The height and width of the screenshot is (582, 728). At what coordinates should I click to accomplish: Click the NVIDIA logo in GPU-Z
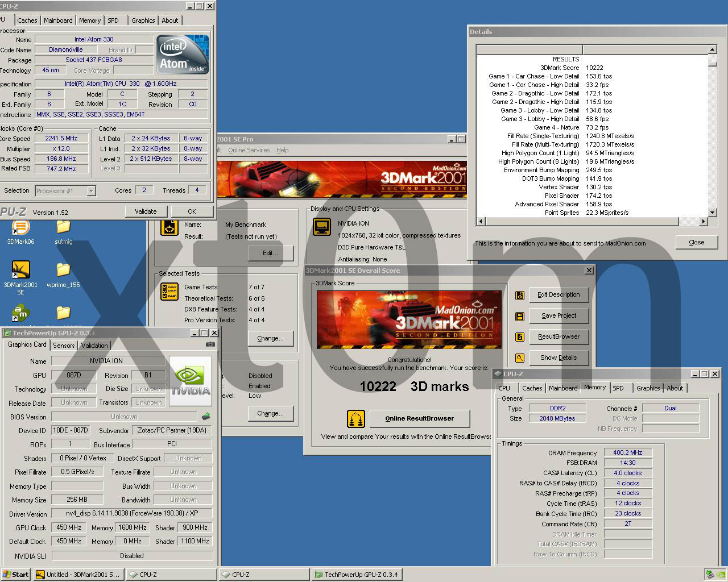coord(191,381)
